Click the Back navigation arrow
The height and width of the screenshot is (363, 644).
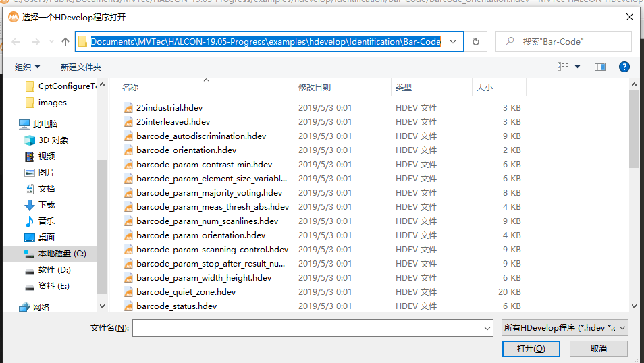point(16,42)
